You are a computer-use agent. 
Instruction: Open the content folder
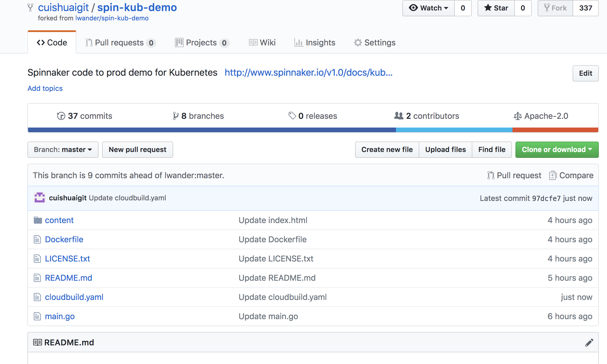(59, 220)
